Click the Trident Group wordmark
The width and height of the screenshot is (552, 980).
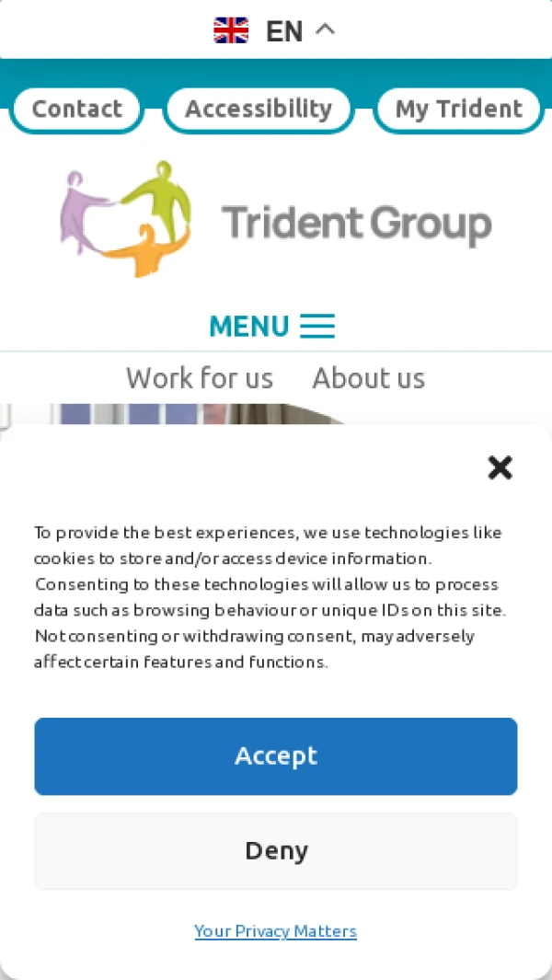pos(356,225)
